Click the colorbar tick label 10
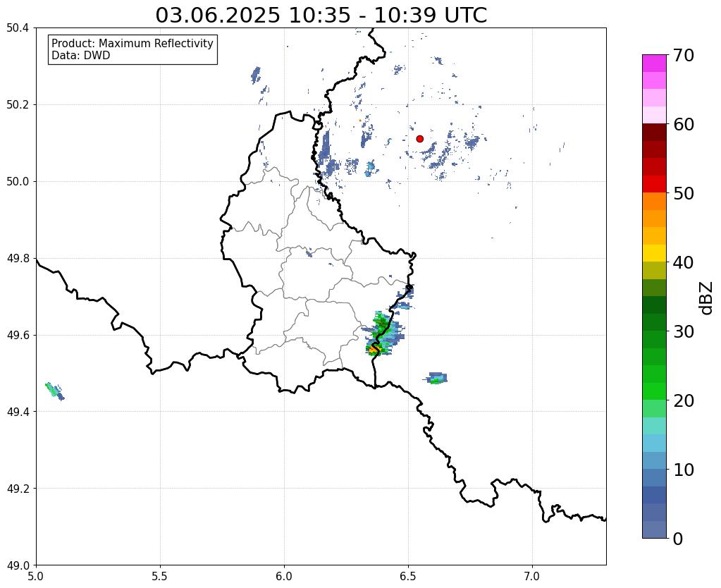This screenshot has width=721, height=588. (684, 470)
